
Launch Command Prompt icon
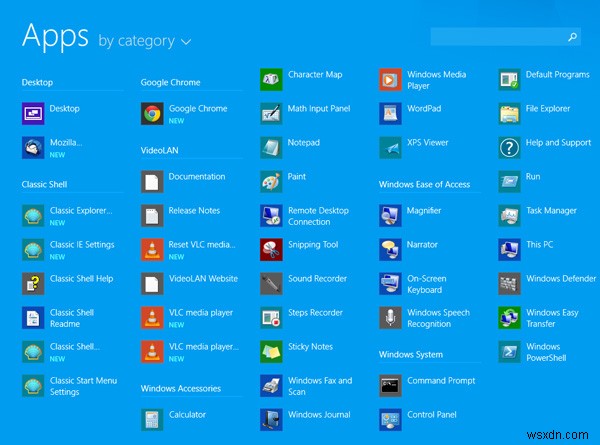click(x=390, y=386)
